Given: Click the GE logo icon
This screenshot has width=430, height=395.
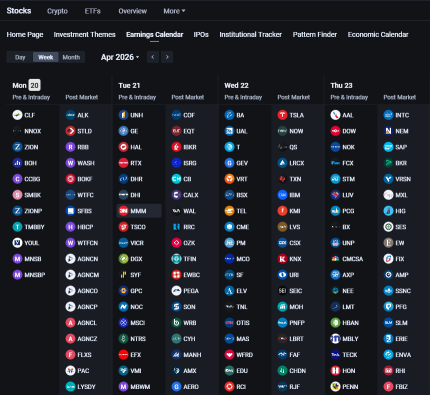Looking at the screenshot, I should 123,131.
